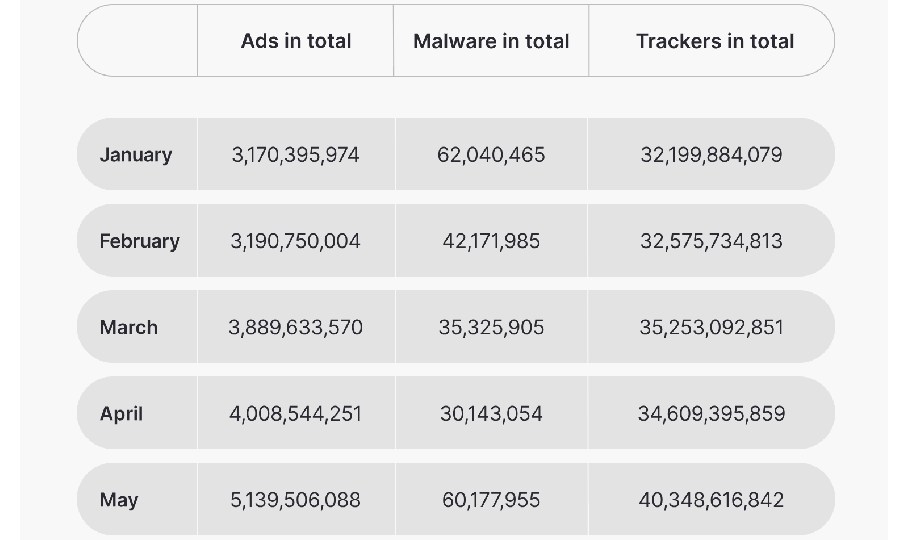Select the May row label

click(x=119, y=499)
